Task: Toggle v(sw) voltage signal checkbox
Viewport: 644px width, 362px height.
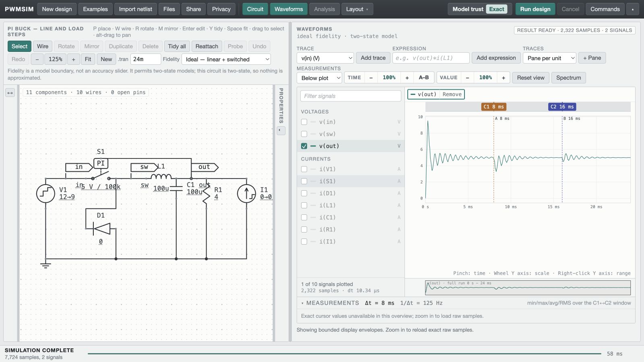Action: 304,134
